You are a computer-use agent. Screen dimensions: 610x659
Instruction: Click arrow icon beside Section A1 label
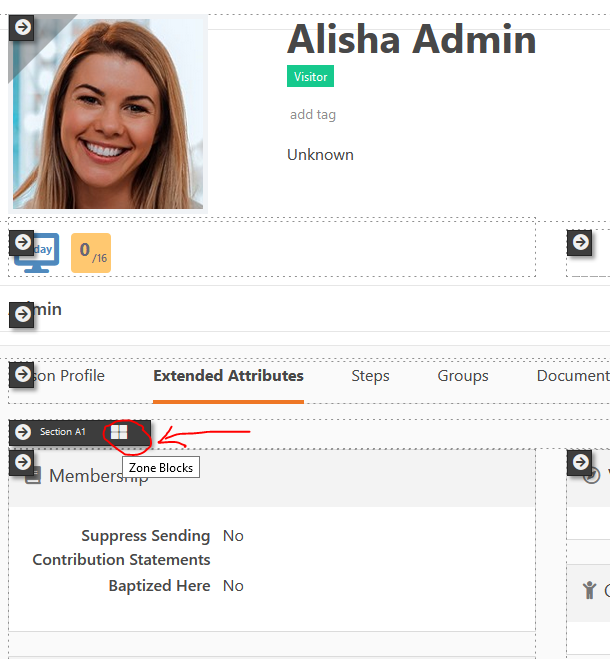[x=23, y=432]
